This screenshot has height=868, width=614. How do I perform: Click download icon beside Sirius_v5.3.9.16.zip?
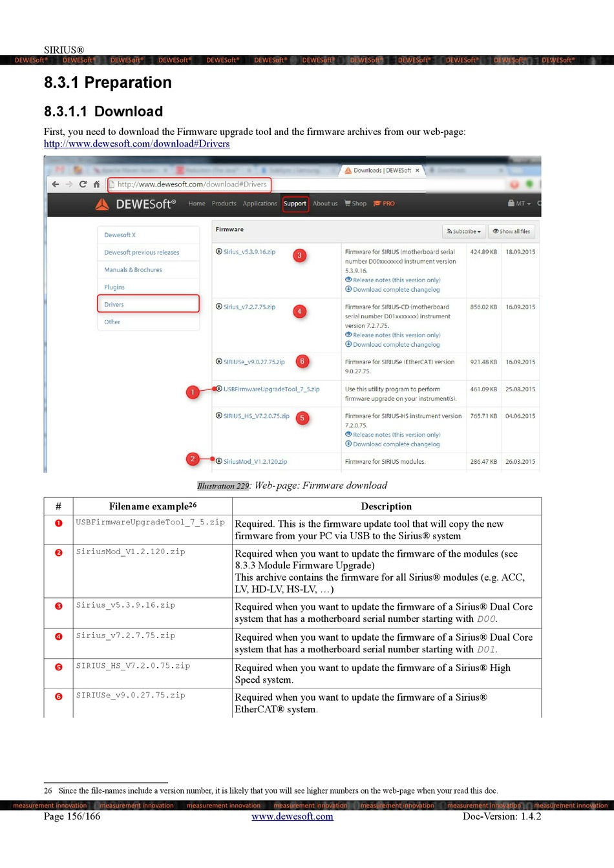pyautogui.click(x=219, y=251)
